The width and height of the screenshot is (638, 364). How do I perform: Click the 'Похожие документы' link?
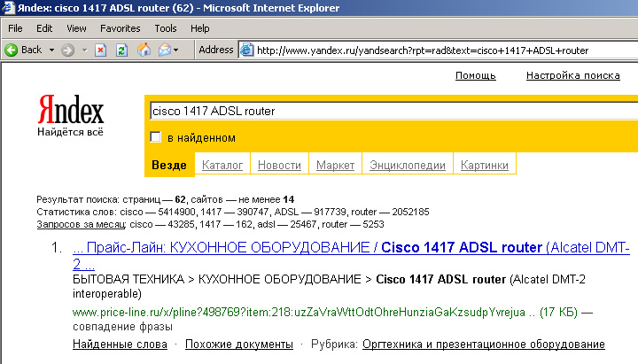pyautogui.click(x=239, y=344)
